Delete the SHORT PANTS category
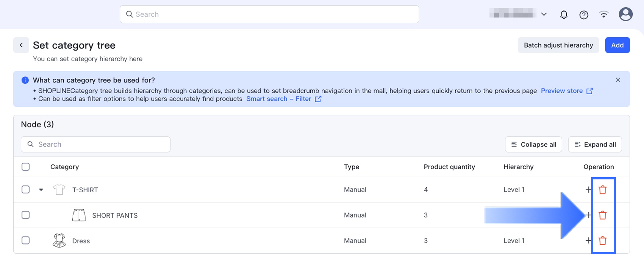This screenshot has width=644, height=274. coord(602,215)
